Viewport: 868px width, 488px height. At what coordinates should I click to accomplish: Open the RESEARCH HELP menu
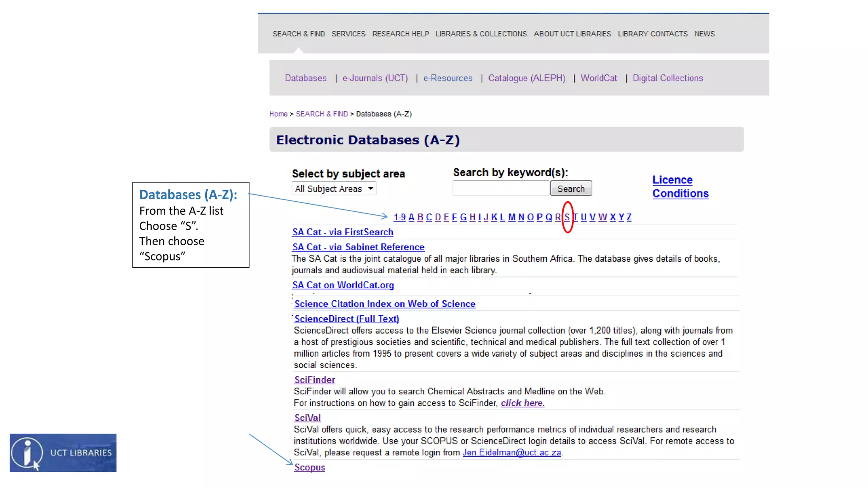[401, 33]
